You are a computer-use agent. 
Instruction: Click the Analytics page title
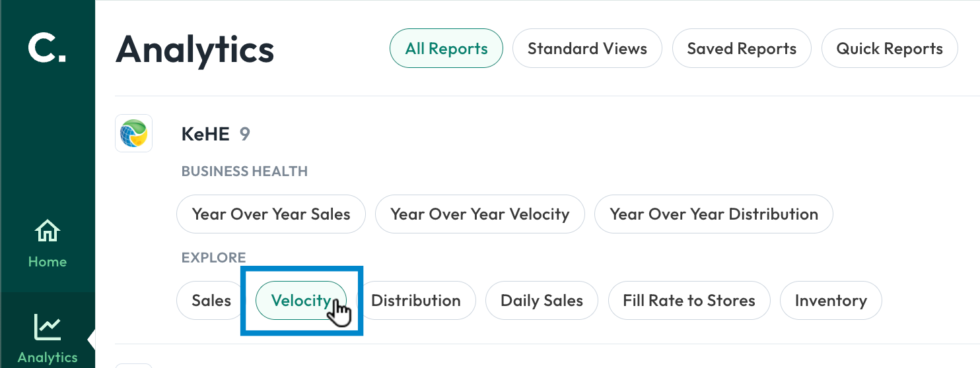[x=195, y=49]
